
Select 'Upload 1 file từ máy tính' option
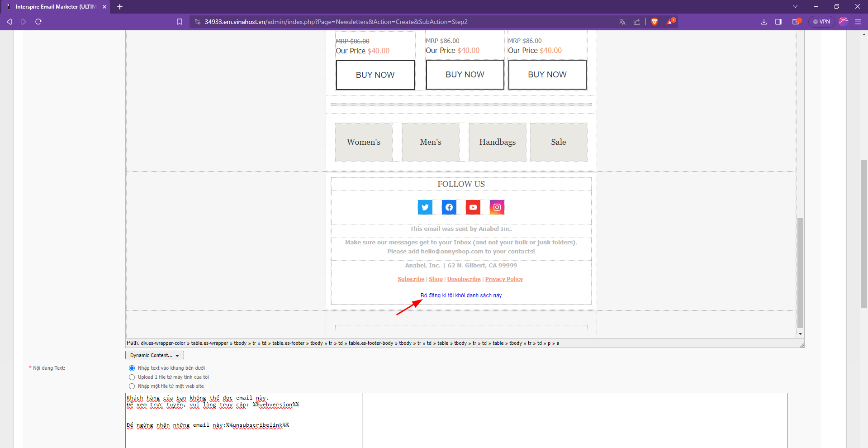(x=132, y=377)
